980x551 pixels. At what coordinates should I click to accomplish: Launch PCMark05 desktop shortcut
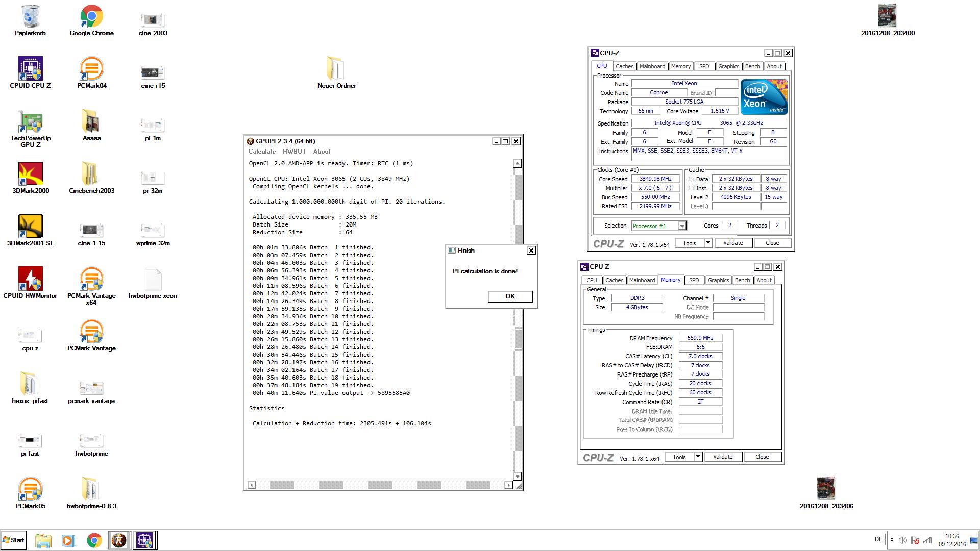click(x=30, y=493)
